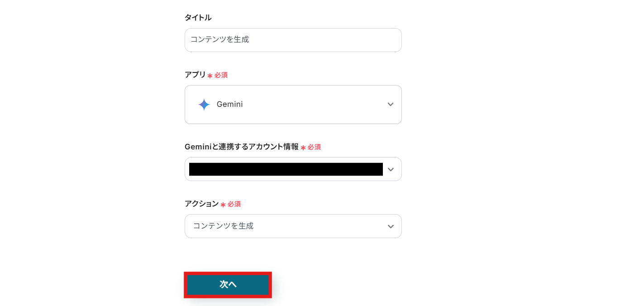Click the タイトル label
The width and height of the screenshot is (644, 306).
click(x=198, y=18)
